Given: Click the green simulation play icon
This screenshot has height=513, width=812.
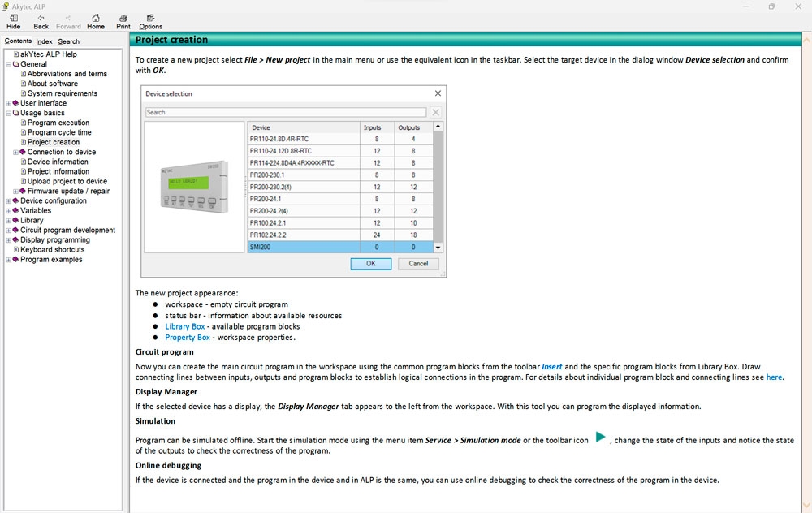Looking at the screenshot, I should click(600, 438).
